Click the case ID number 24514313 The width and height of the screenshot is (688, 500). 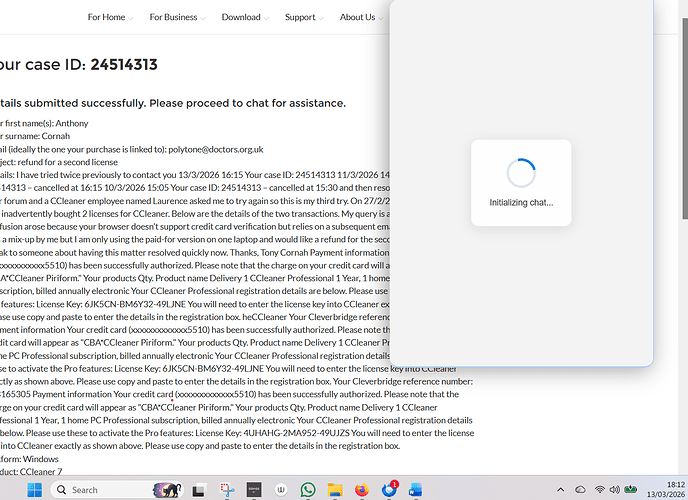124,64
